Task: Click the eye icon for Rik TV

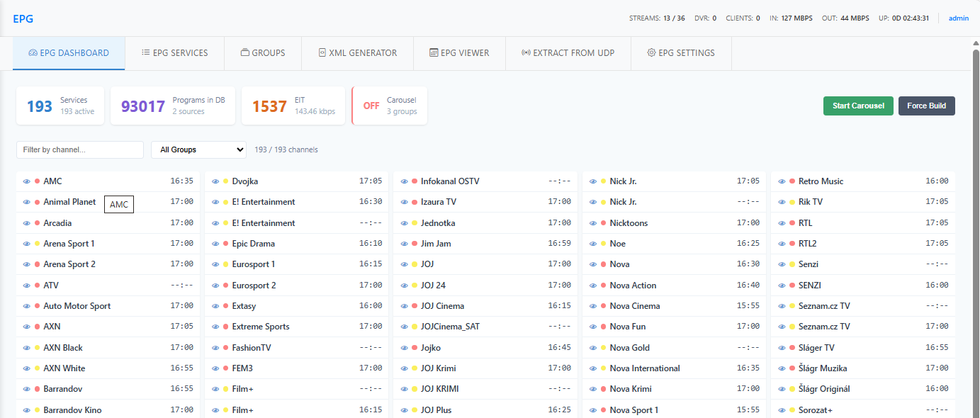Action: coord(782,202)
